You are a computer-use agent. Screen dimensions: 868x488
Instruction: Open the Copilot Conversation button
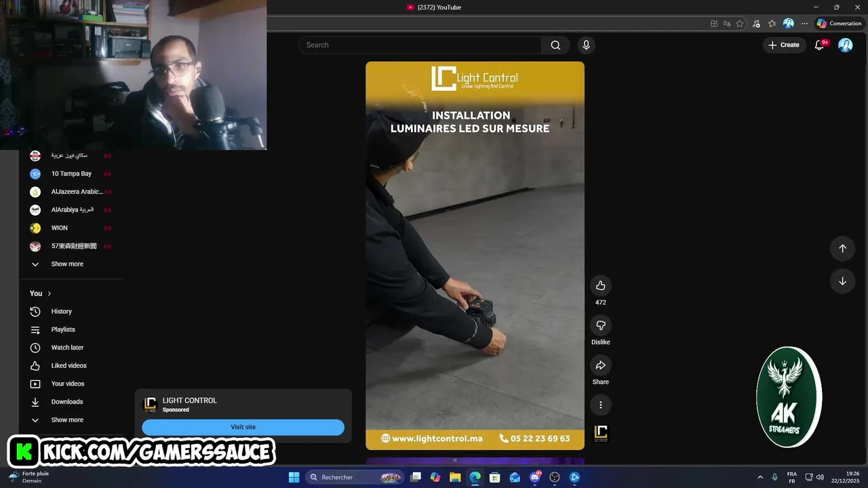point(839,24)
